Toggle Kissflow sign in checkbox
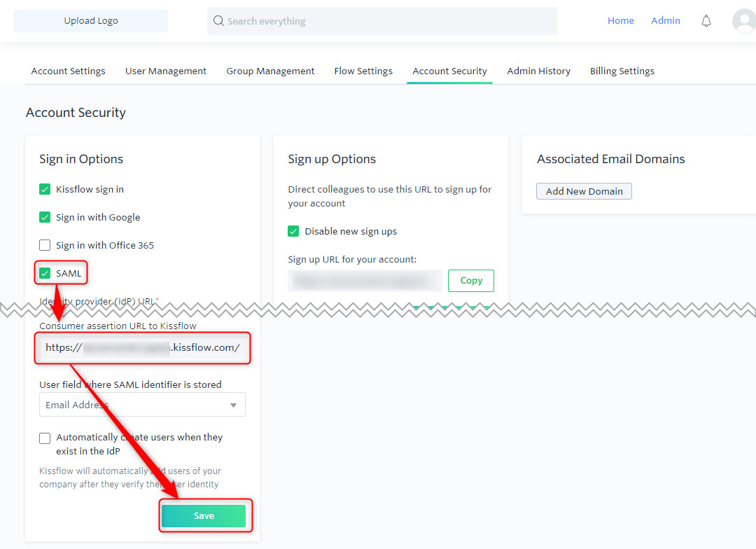 (x=45, y=189)
